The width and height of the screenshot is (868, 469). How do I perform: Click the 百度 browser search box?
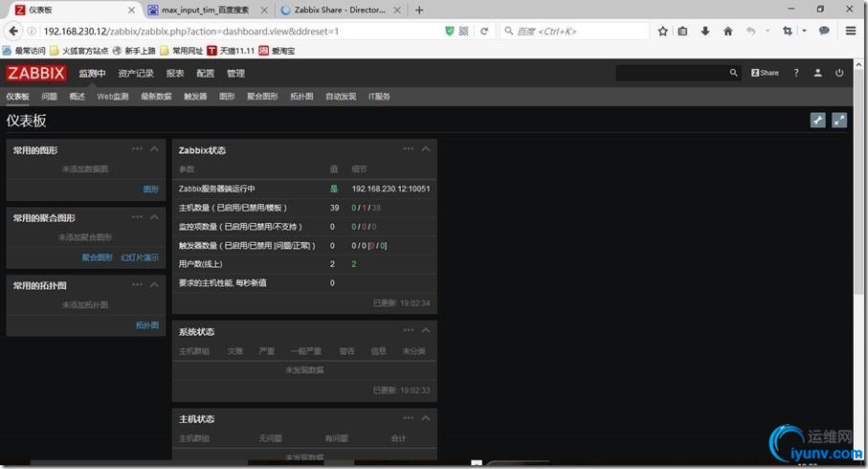(576, 32)
